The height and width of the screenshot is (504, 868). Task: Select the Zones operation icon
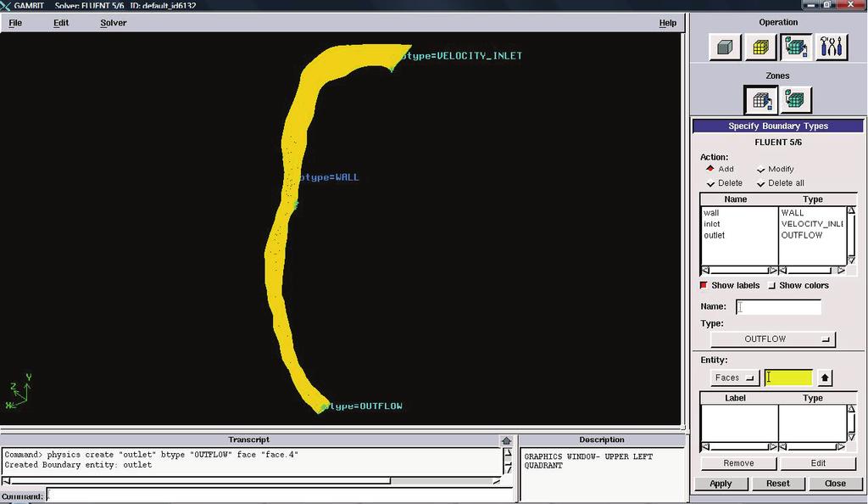796,47
